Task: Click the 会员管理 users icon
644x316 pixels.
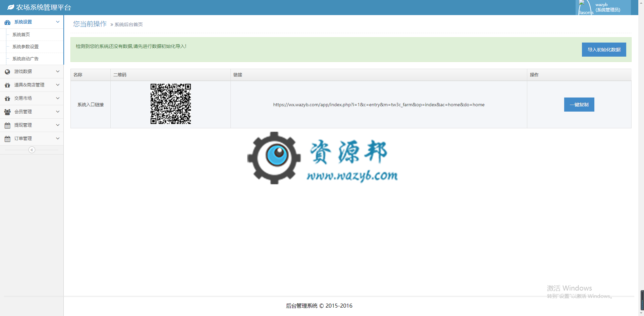Action: click(x=7, y=112)
